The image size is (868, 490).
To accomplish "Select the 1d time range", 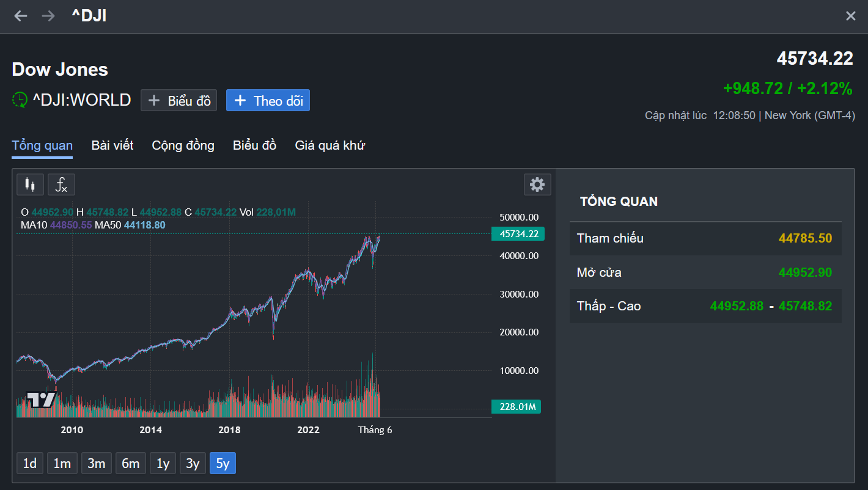I will coord(29,464).
